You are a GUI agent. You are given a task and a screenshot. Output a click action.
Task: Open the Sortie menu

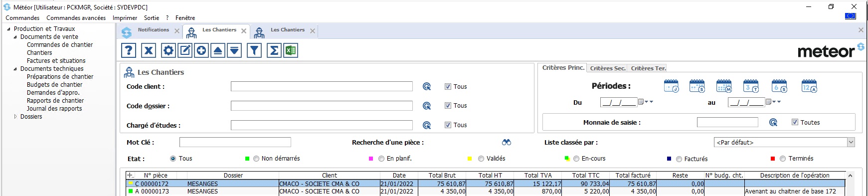152,18
